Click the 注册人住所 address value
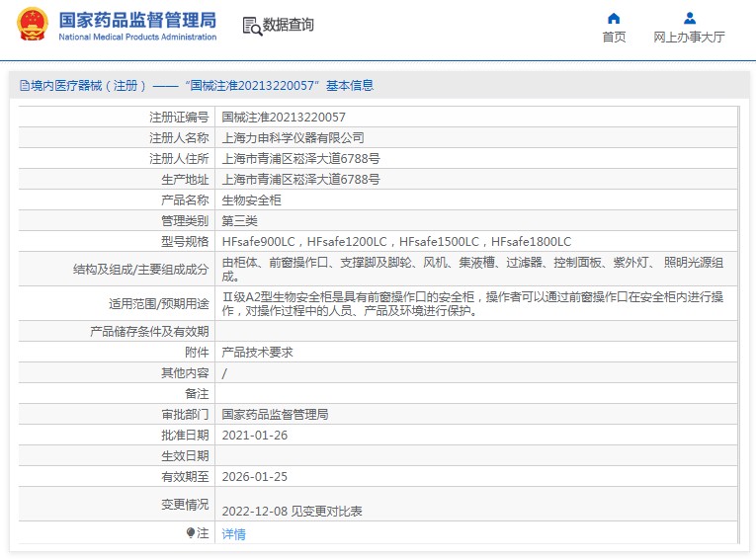 (x=300, y=159)
